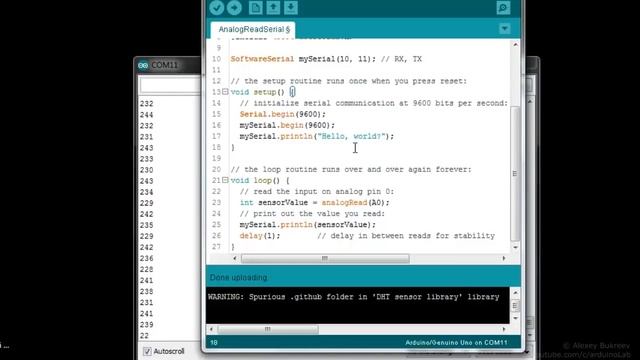
Task: Click the Verify checkmark button
Action: tap(216, 7)
